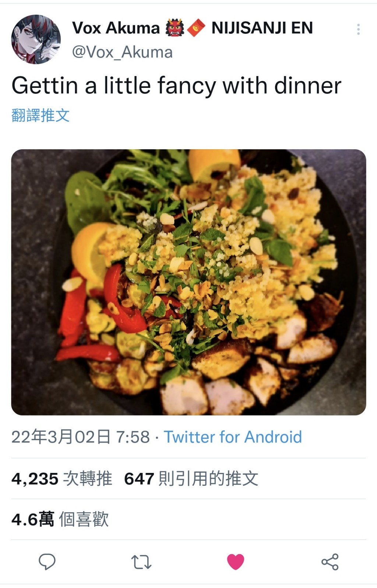
Task: Open the dinner bowl photo
Action: click(188, 282)
